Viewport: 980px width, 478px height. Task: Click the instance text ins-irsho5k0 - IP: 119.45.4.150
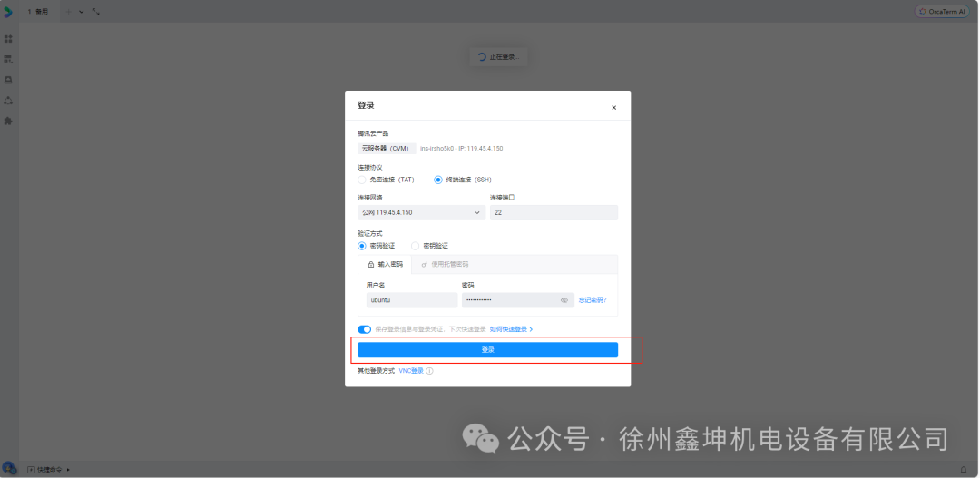click(461, 149)
